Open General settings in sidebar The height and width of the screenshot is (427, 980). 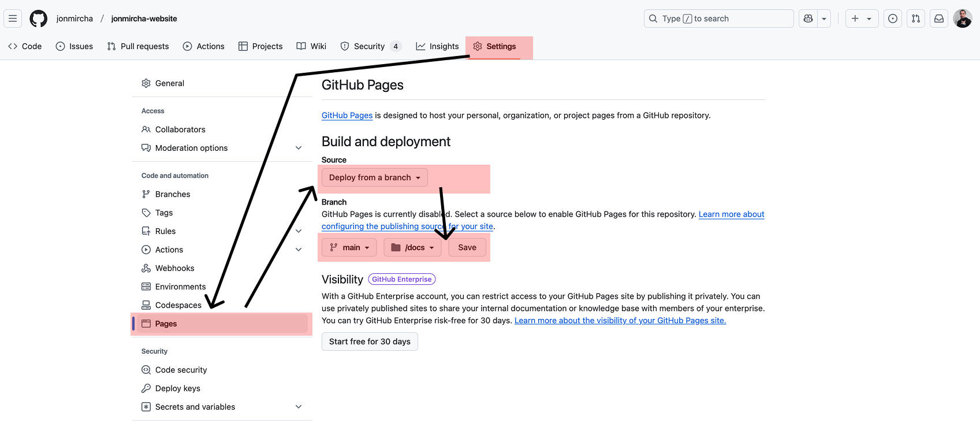[x=222, y=83]
